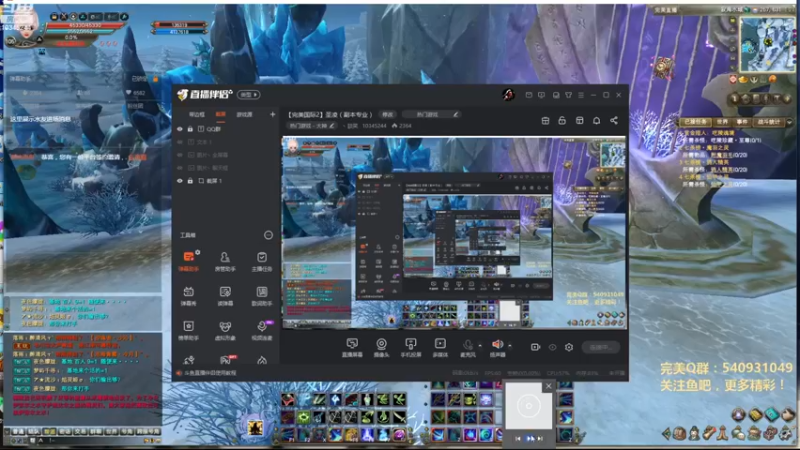Click the room number 10345244
The height and width of the screenshot is (450, 800).
coord(373,126)
